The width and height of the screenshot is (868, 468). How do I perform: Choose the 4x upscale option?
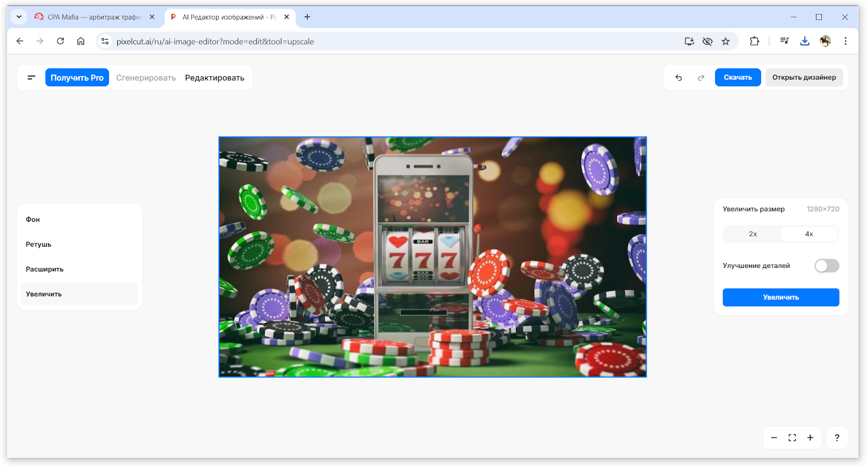point(809,234)
